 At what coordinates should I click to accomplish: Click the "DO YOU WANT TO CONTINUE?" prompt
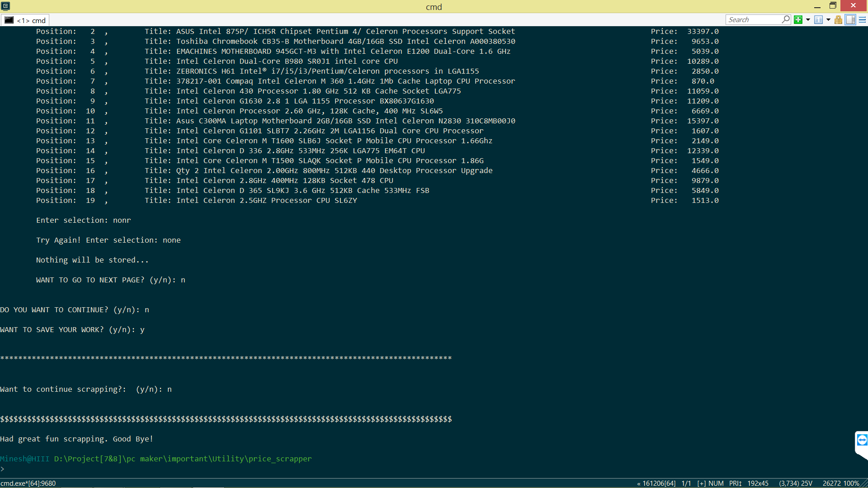[74, 310]
